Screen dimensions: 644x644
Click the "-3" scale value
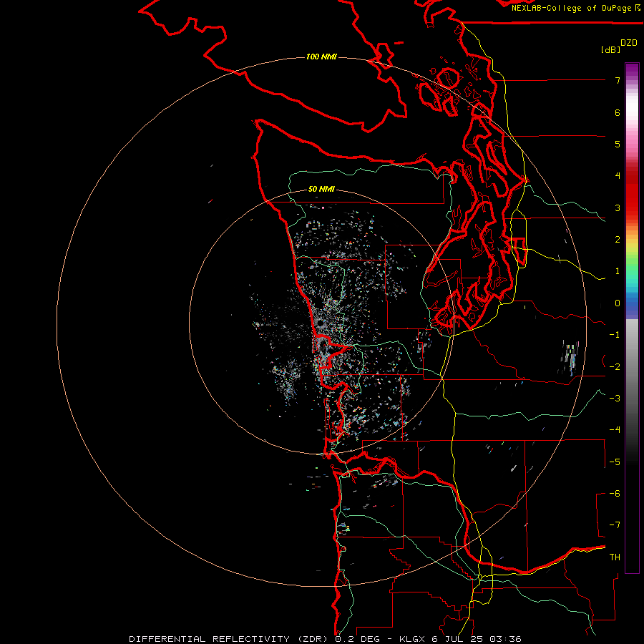point(615,399)
